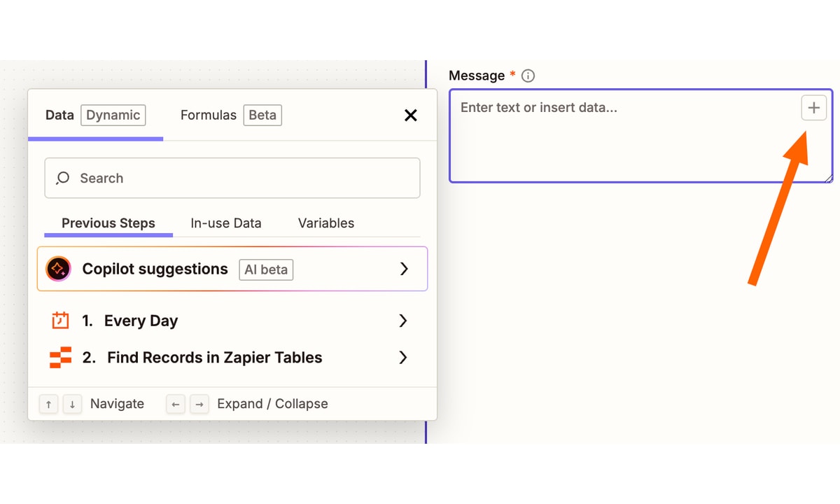Viewport: 840px width, 504px height.
Task: Expand the Every Day step chevron
Action: coord(403,321)
